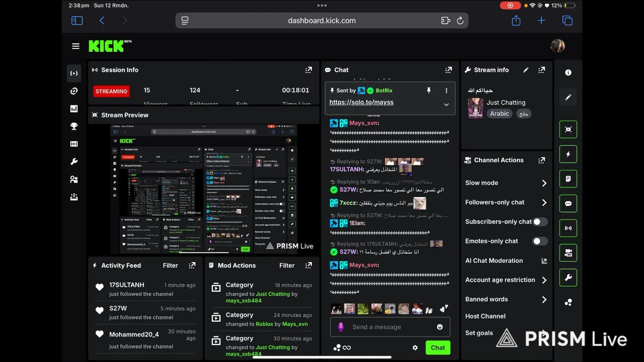This screenshot has width=644, height=362.
Task: Pop out the Mod Actions panel
Action: click(308, 265)
